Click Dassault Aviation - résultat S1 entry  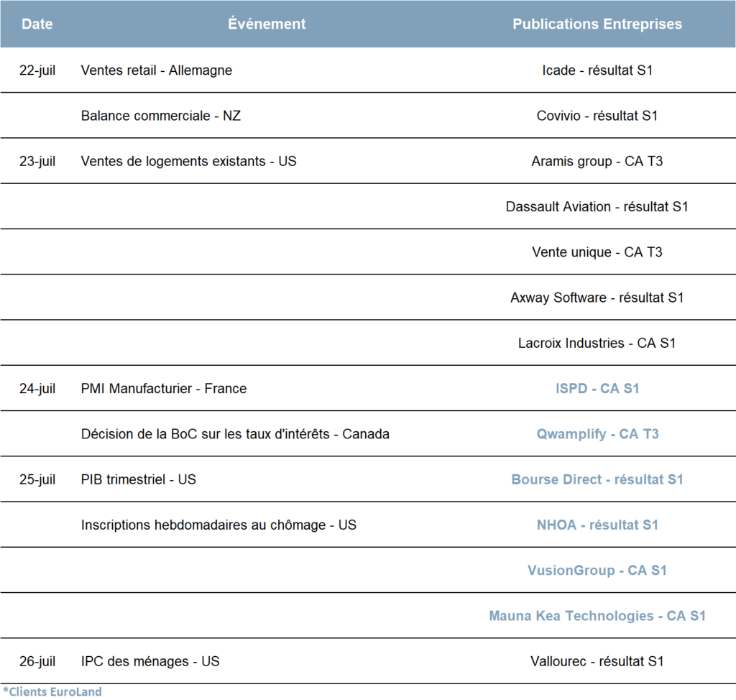597,206
